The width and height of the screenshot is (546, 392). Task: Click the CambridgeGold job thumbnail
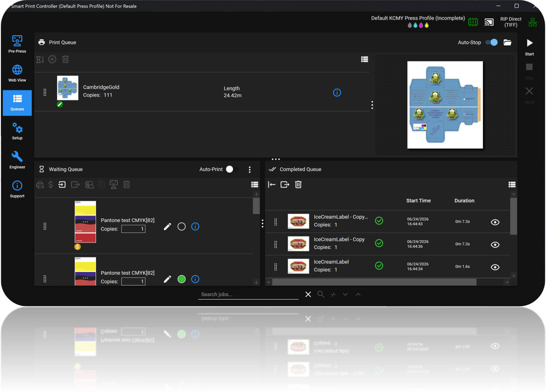tap(67, 88)
